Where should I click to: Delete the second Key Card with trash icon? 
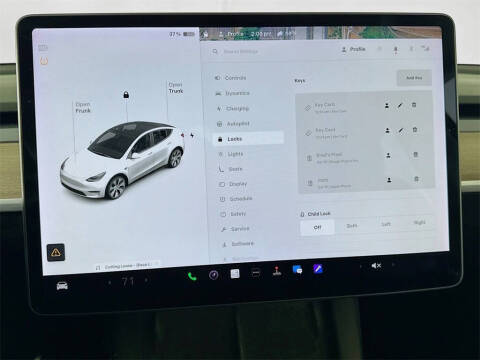(x=415, y=129)
